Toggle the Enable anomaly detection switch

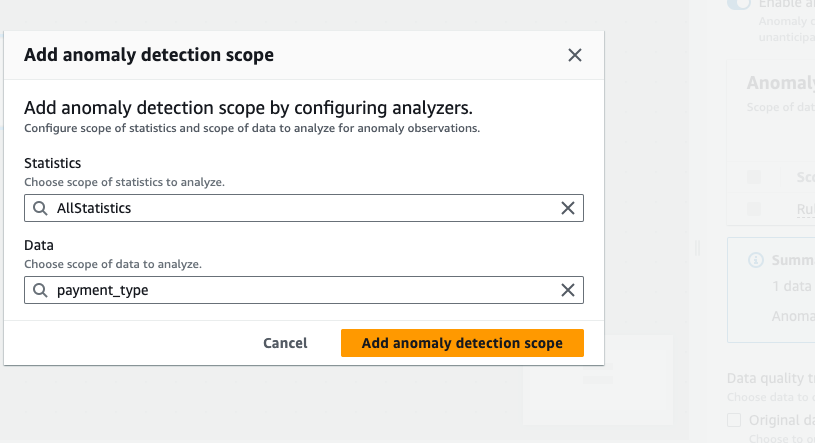point(739,4)
